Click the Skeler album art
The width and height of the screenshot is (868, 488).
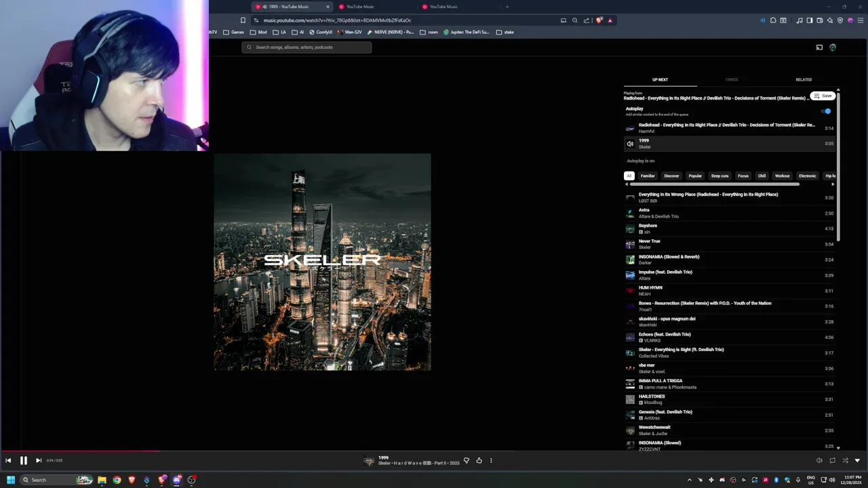click(322, 262)
